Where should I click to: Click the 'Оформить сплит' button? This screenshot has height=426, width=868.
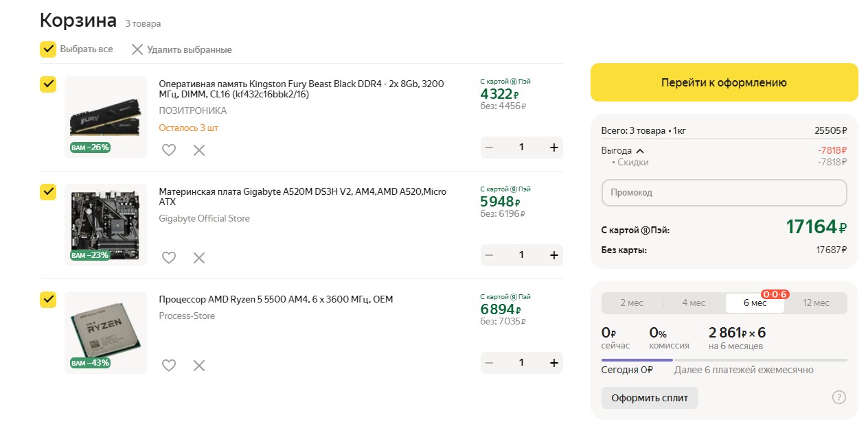click(x=650, y=398)
